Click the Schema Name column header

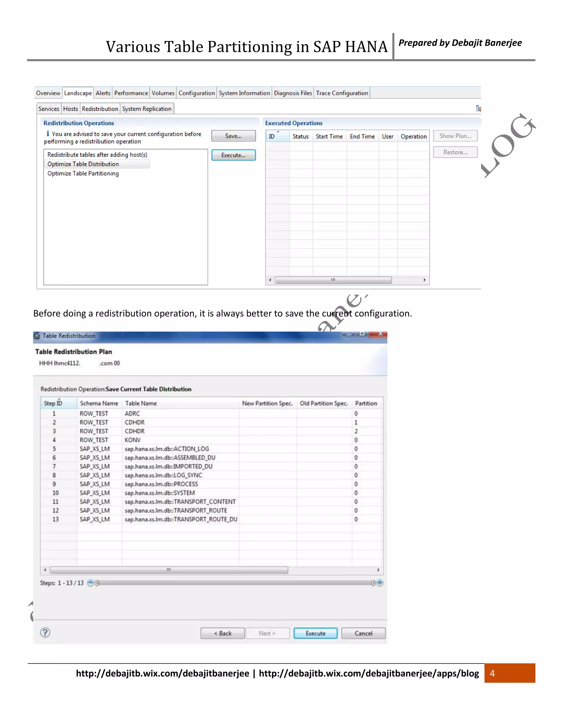99,403
